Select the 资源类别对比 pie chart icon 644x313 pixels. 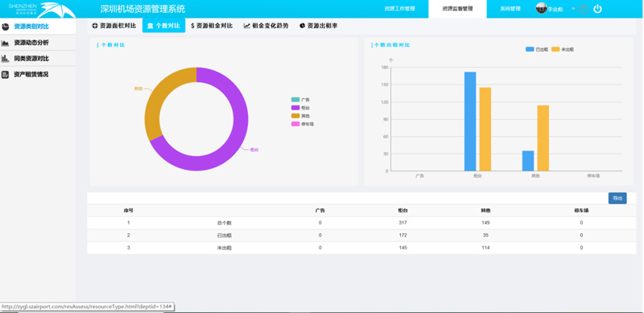(x=6, y=27)
